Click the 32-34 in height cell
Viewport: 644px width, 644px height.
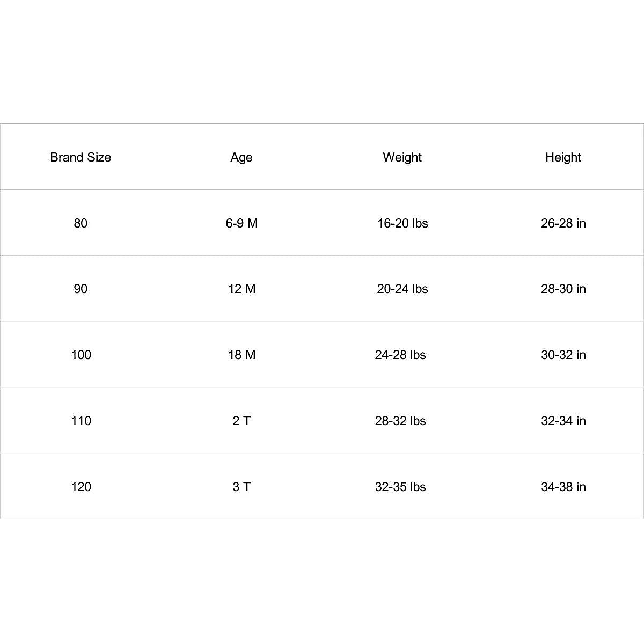[563, 421]
